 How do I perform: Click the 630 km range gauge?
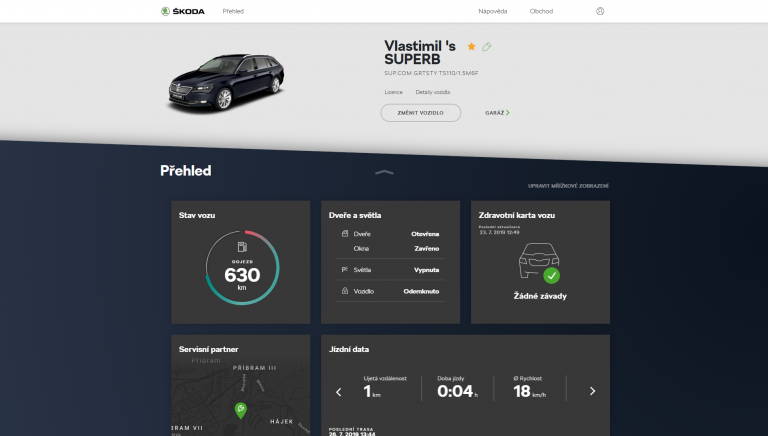(242, 267)
